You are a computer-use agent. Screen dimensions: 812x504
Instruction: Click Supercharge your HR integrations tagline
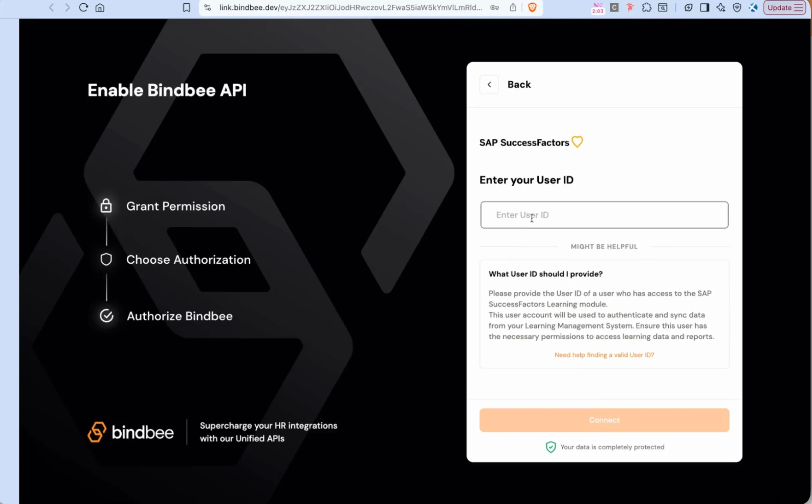(268, 432)
